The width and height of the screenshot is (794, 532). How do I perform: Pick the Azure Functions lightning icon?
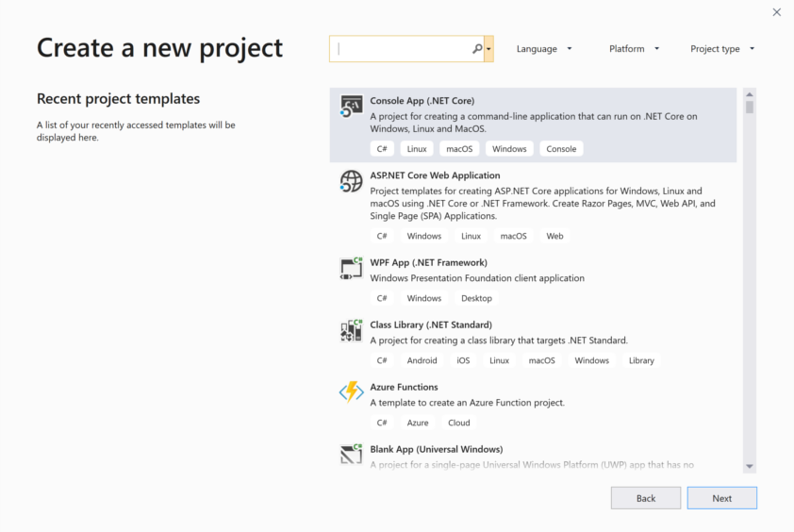(x=351, y=392)
